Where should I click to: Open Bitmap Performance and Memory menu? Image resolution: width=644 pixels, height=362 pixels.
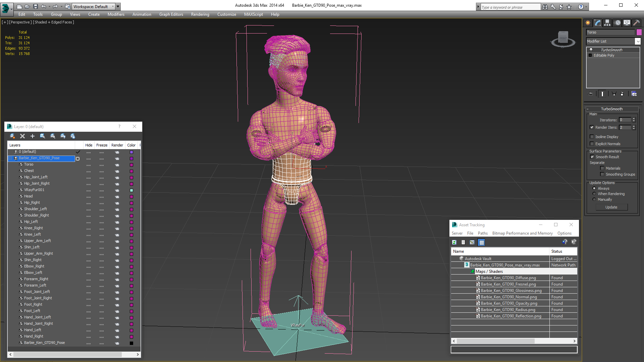(522, 233)
